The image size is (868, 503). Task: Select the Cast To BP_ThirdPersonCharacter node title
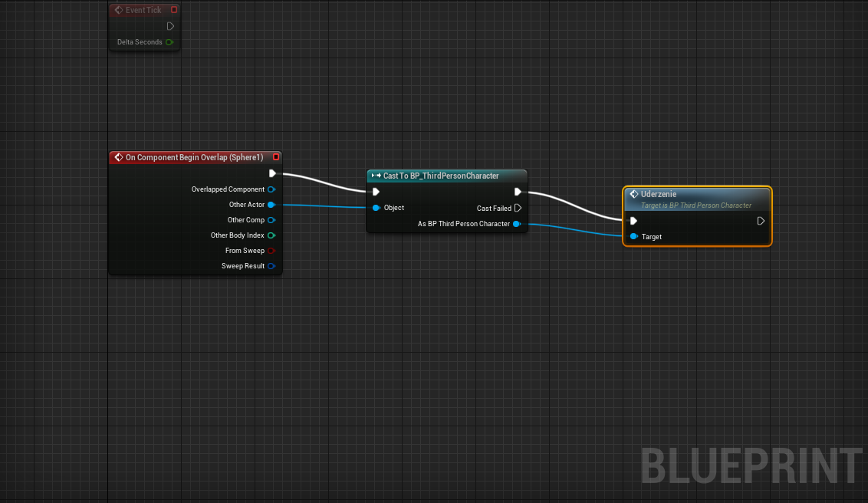[441, 176]
